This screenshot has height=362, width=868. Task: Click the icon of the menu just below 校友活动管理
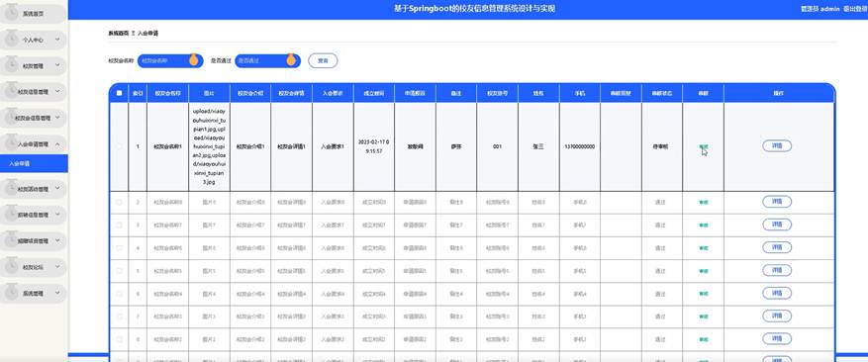[x=11, y=215]
